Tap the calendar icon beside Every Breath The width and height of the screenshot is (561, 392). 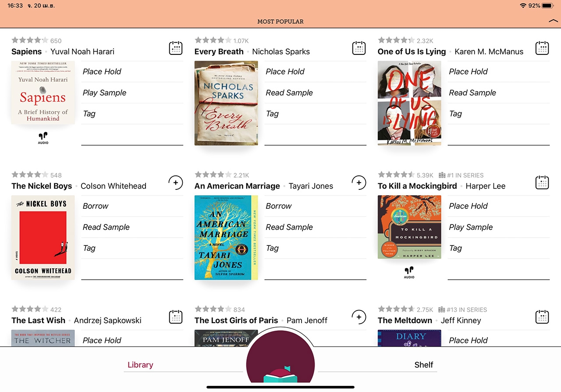click(x=359, y=48)
